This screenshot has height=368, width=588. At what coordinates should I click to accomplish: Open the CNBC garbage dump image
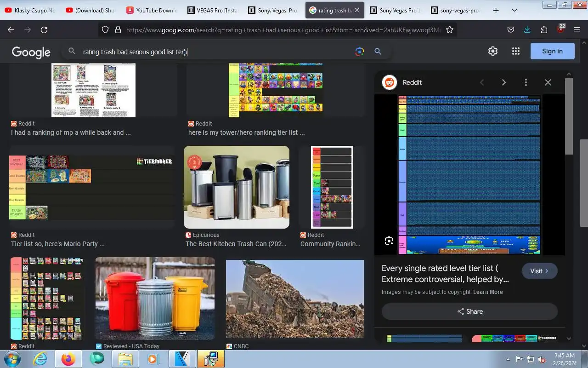coord(295,299)
